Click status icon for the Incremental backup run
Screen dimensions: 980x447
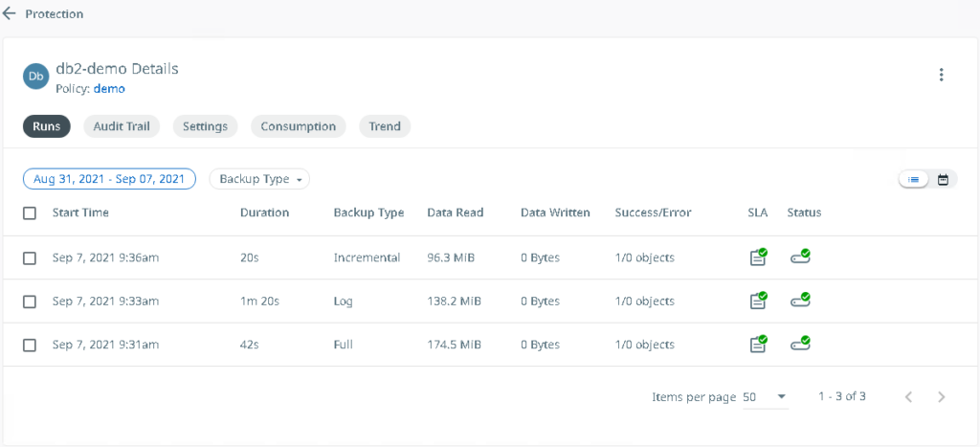point(799,257)
